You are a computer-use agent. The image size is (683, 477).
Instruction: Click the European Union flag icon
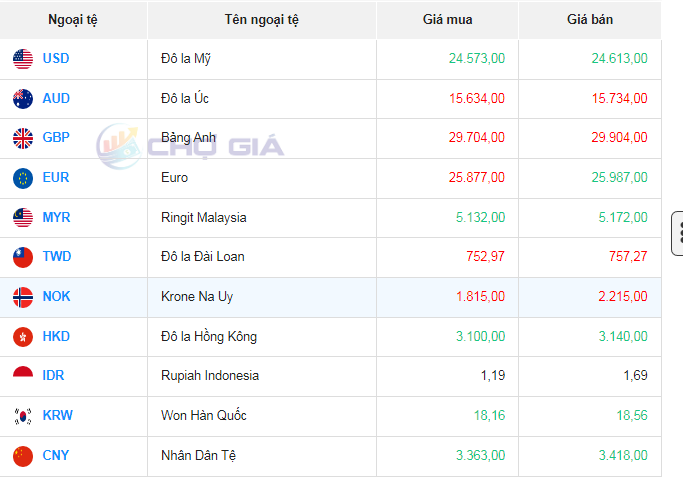point(23,178)
